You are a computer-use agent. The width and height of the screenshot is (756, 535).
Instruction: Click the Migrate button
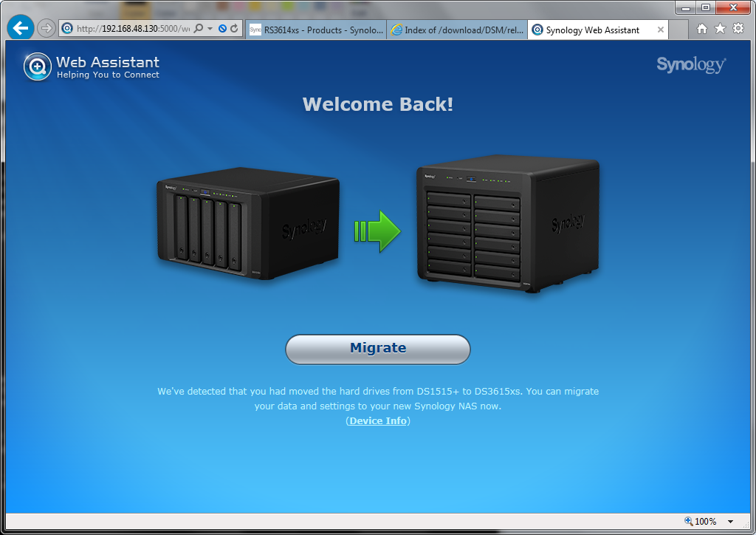tap(377, 349)
